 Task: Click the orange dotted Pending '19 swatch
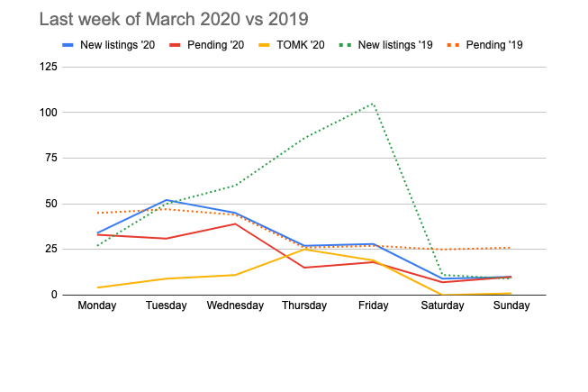(x=453, y=44)
